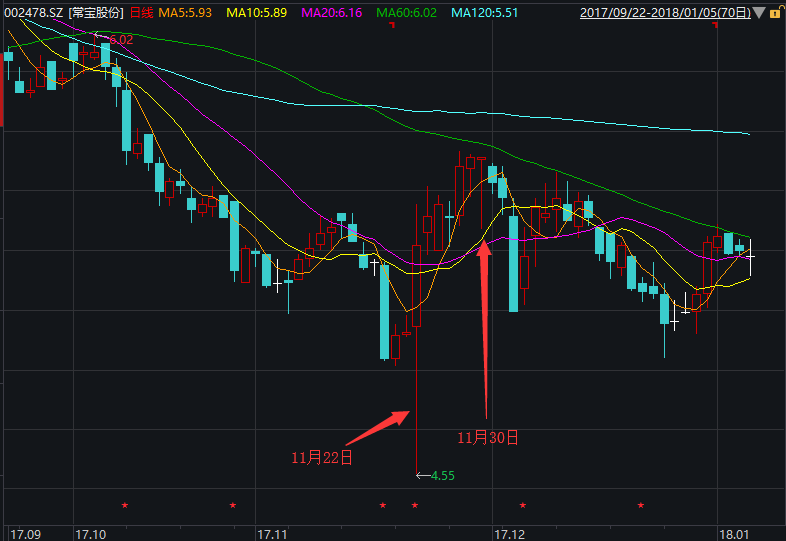Click the 002478.SZ stock code
This screenshot has width=786, height=541.
pyautogui.click(x=32, y=13)
